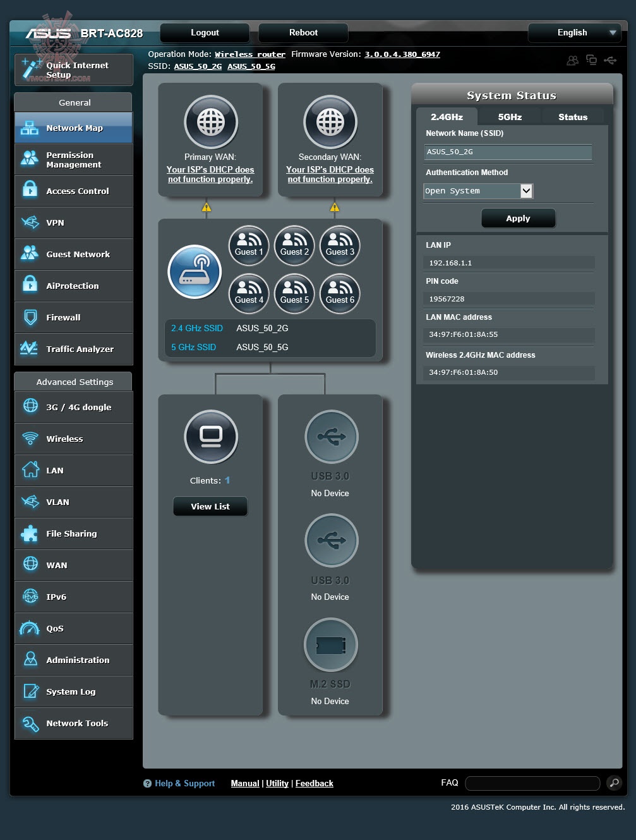The height and width of the screenshot is (840, 636).
Task: Click the Reboot button
Action: [x=303, y=32]
